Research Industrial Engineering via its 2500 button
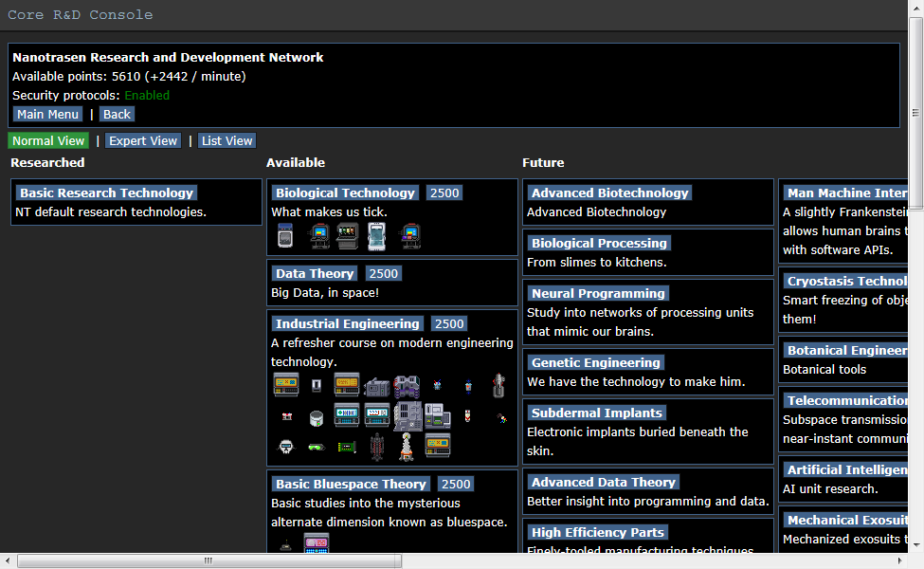Image resolution: width=924 pixels, height=569 pixels. click(449, 323)
